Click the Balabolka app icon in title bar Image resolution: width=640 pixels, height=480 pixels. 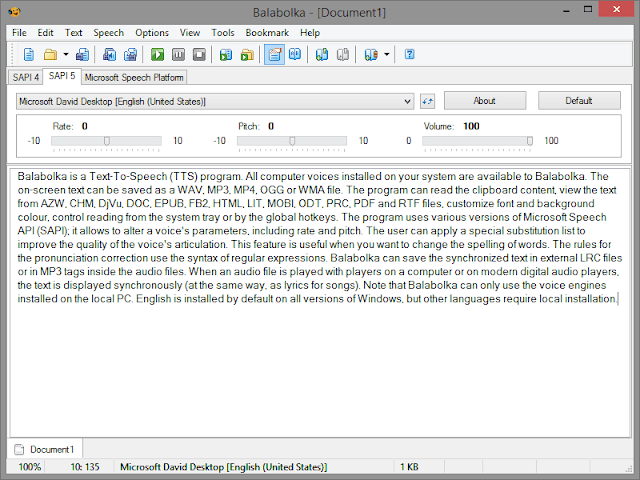tap(14, 11)
